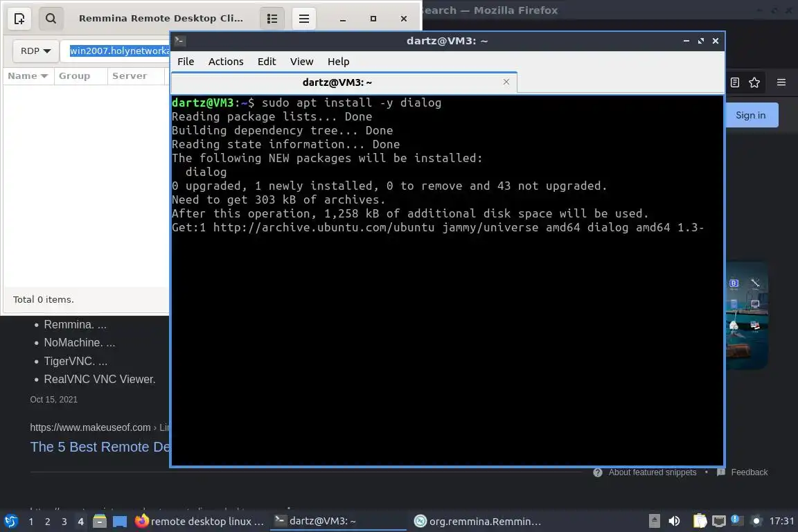
Task: Click the new connection profile icon in Remmina
Action: (x=19, y=18)
